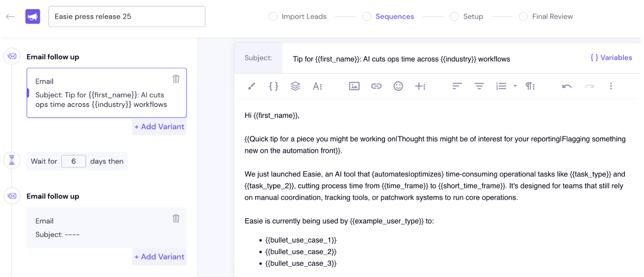Click the first Email follow up envelope icon
Image resolution: width=644 pixels, height=277 pixels.
(x=12, y=56)
